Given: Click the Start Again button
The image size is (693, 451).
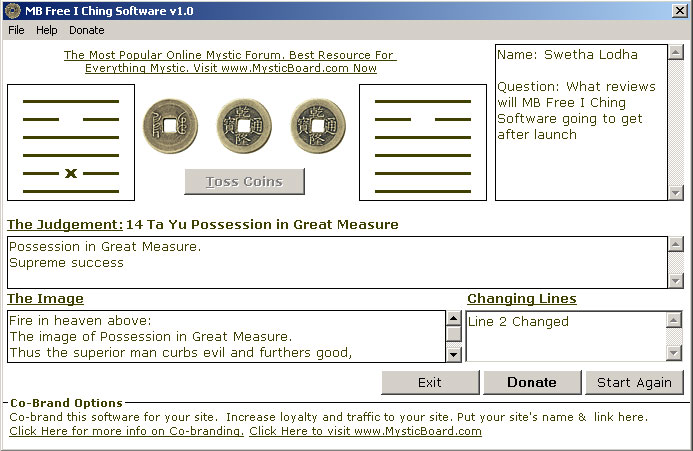Looking at the screenshot, I should [634, 382].
